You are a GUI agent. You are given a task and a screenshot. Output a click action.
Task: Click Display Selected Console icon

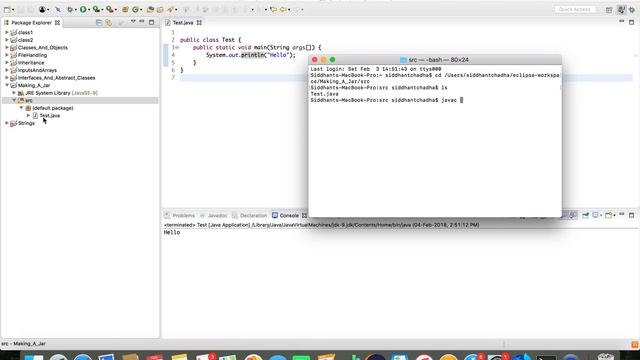(596, 215)
